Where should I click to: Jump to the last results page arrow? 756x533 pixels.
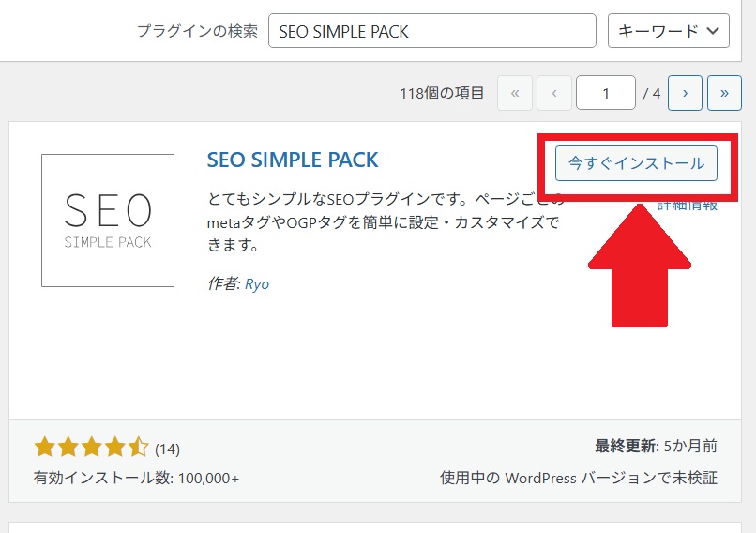tap(724, 93)
